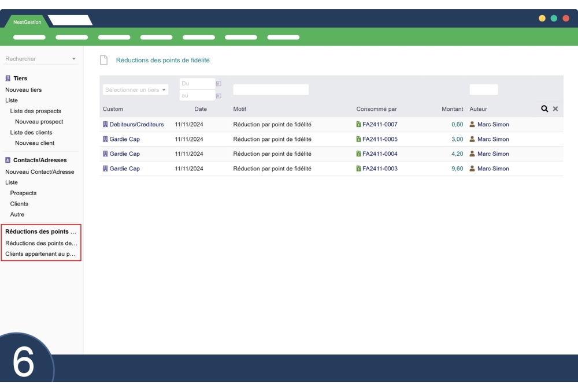Screen dimensions: 578x392
Task: Click the document icon beside the page title
Action: tap(104, 60)
